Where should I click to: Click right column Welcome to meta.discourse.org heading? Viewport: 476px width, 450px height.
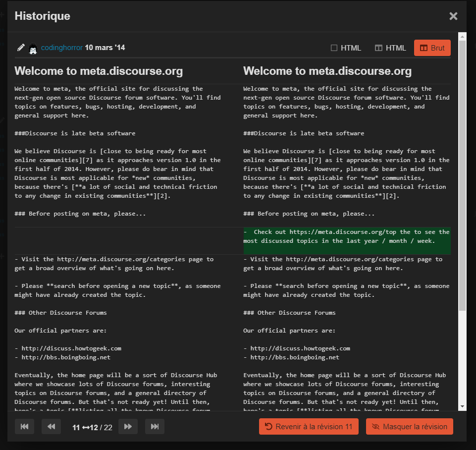327,71
